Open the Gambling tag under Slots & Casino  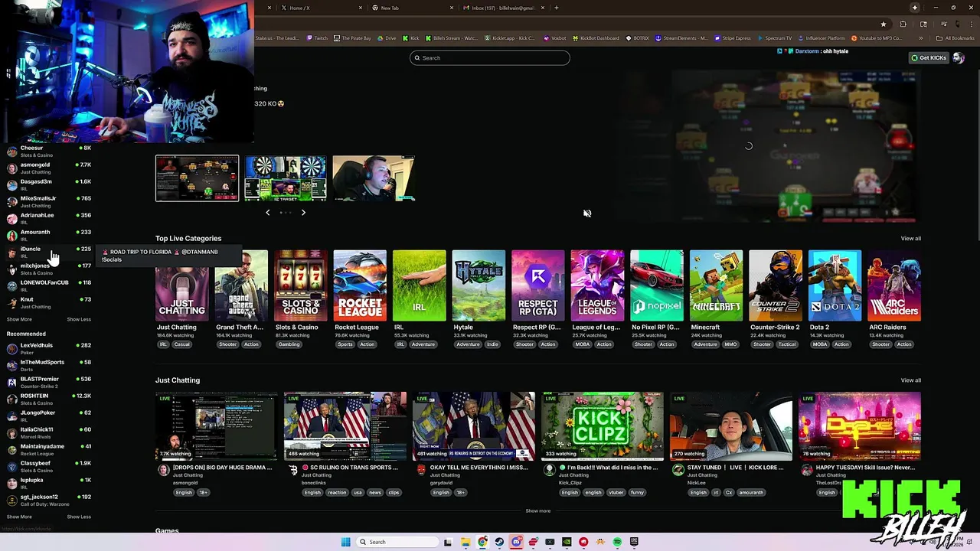pyautogui.click(x=289, y=344)
